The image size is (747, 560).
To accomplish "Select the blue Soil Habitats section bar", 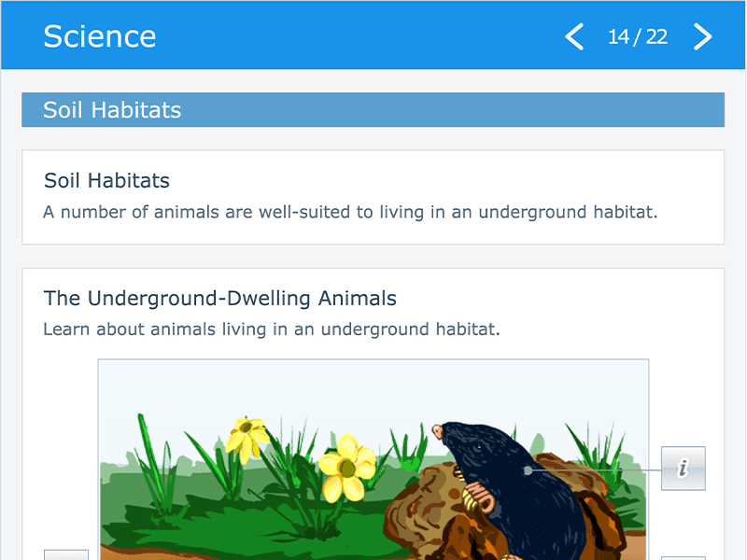I will [373, 109].
